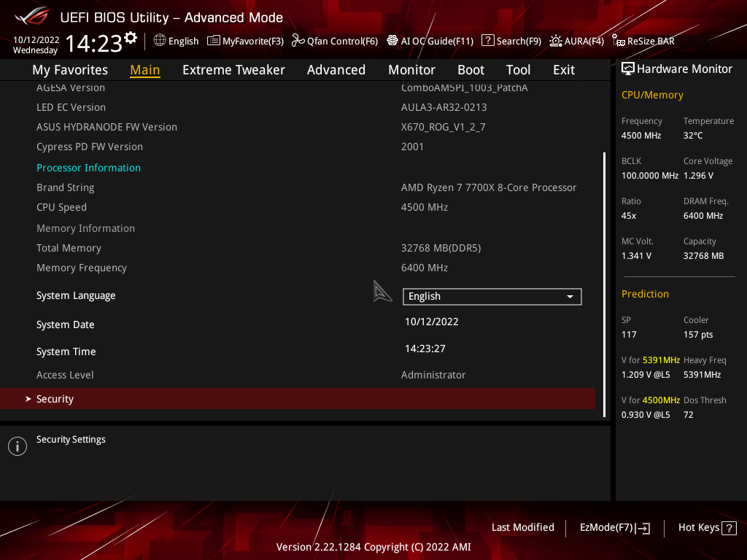Click the Brand String label
This screenshot has width=747, height=560.
click(65, 187)
